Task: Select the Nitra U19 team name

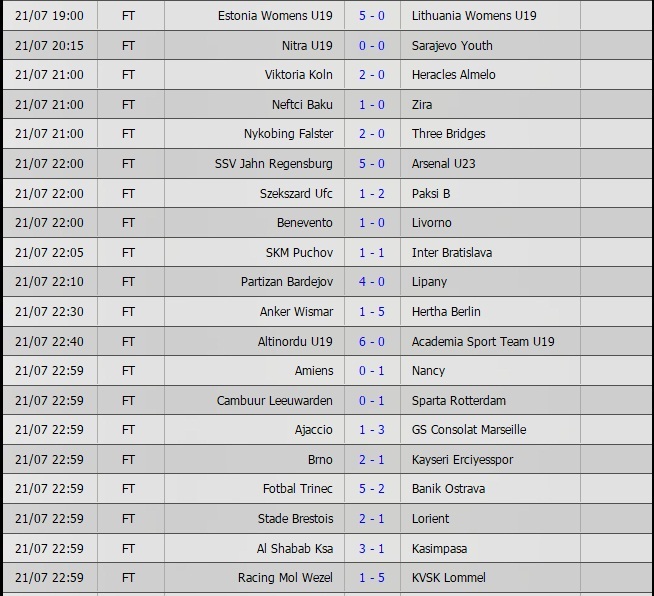Action: pos(307,45)
